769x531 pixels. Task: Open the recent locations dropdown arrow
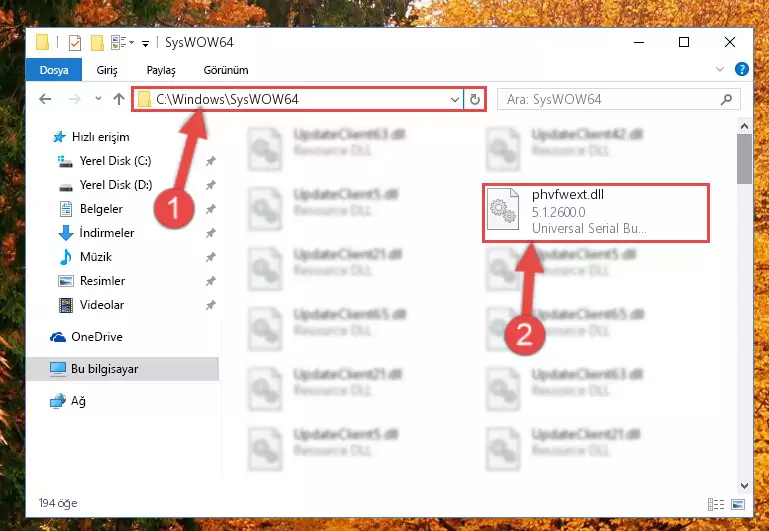tap(98, 99)
